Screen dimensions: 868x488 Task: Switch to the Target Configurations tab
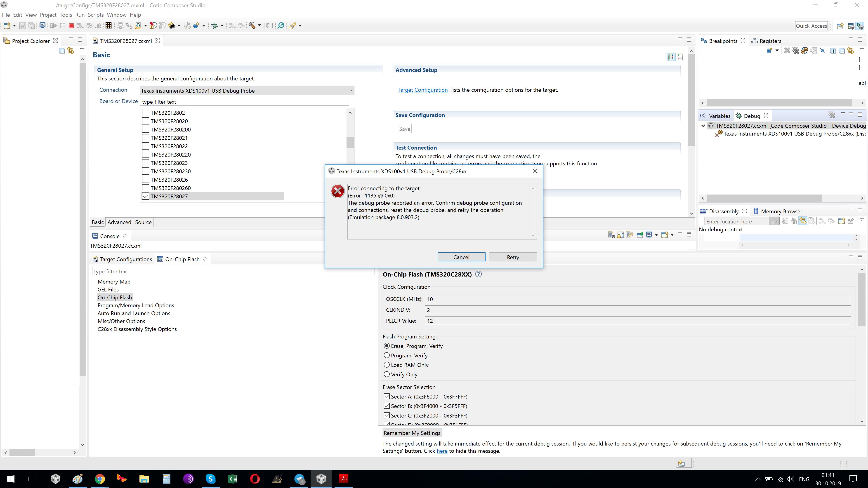tap(122, 259)
